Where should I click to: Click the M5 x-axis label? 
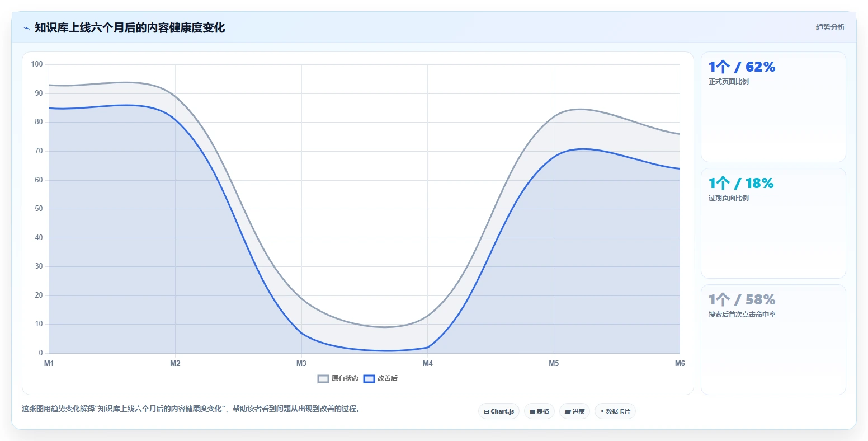click(x=554, y=364)
